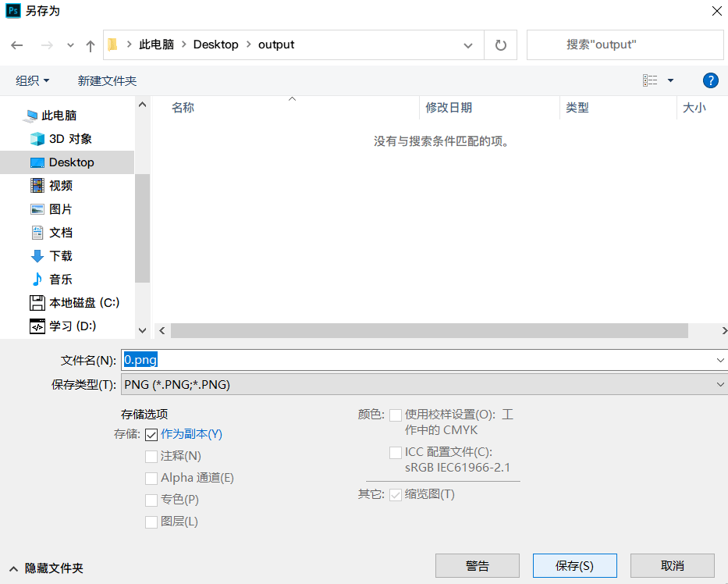Viewport: 728px width, 584px height.
Task: Select 3D 对象 in sidebar
Action: [70, 139]
